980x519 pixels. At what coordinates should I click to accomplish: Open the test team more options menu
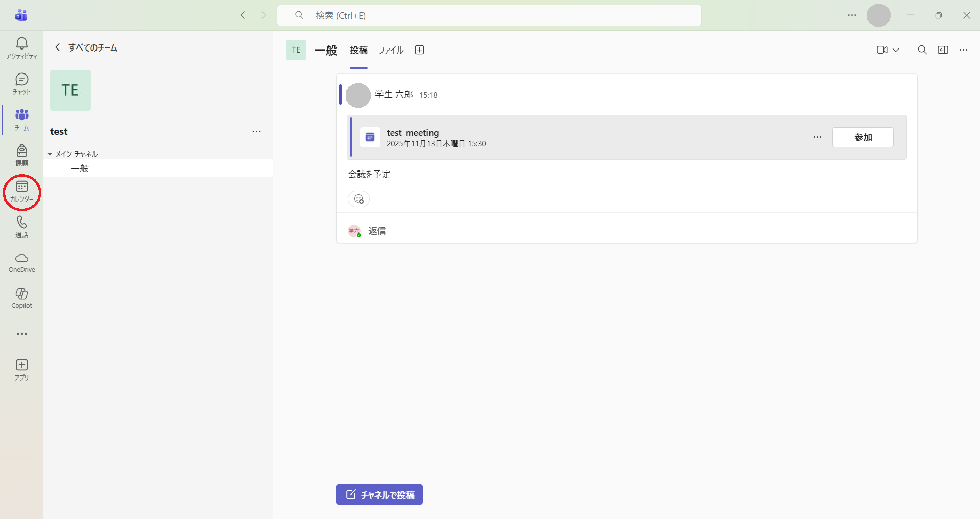pos(256,132)
